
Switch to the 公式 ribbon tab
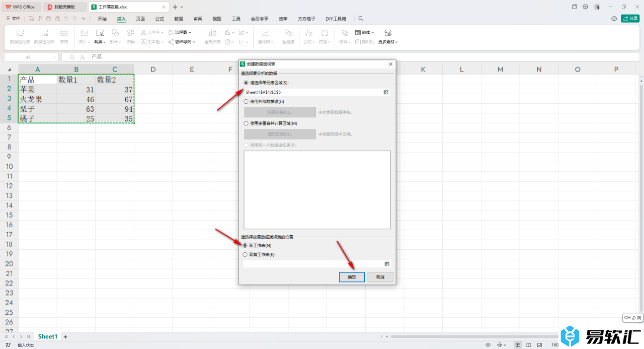pyautogui.click(x=159, y=19)
